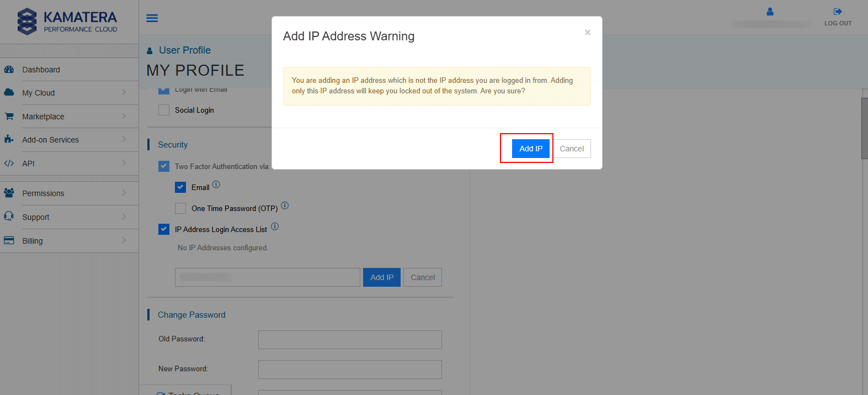Toggle the Social Login checkbox
Screen dimensions: 868x395
[x=164, y=110]
